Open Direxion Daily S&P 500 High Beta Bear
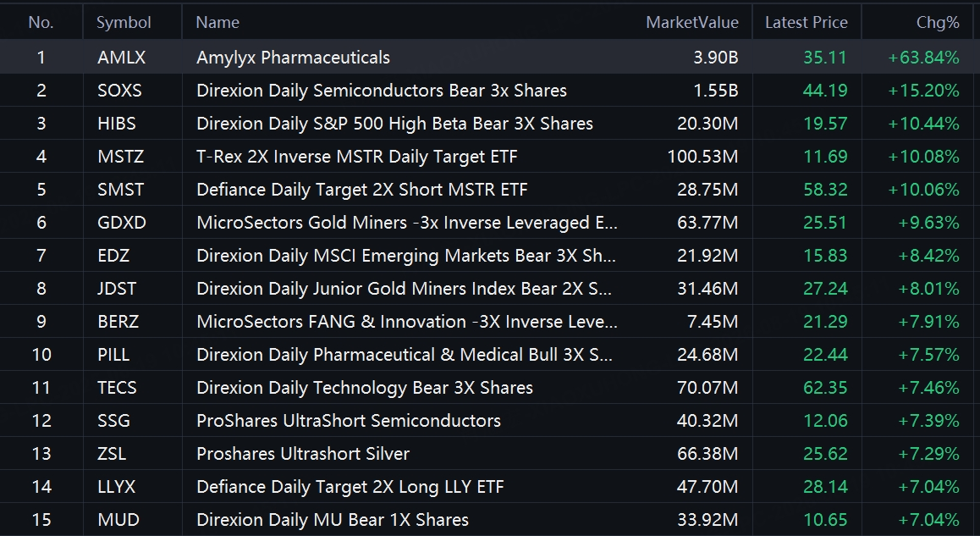980x536 pixels. click(x=394, y=124)
